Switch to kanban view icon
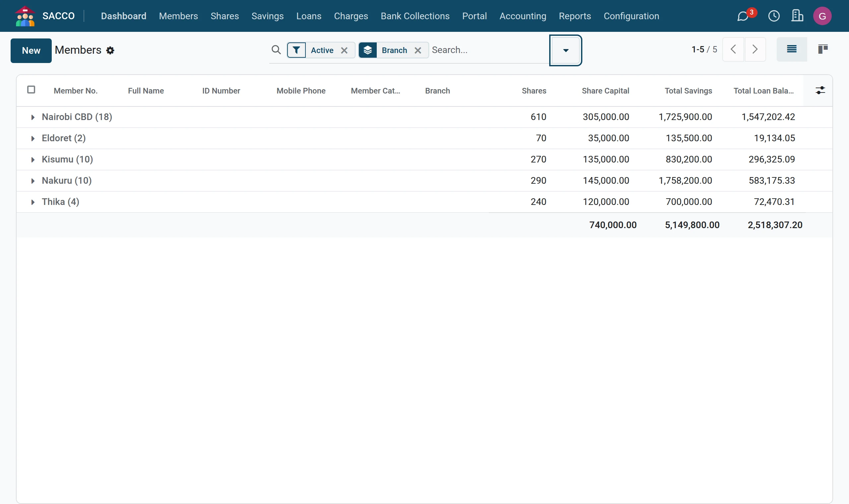This screenshot has height=504, width=849. [x=823, y=49]
